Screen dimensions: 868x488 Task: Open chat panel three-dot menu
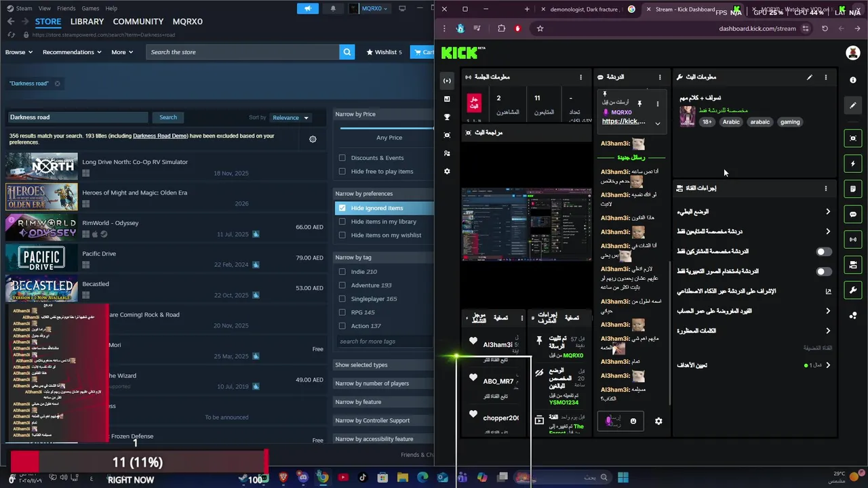click(x=660, y=77)
